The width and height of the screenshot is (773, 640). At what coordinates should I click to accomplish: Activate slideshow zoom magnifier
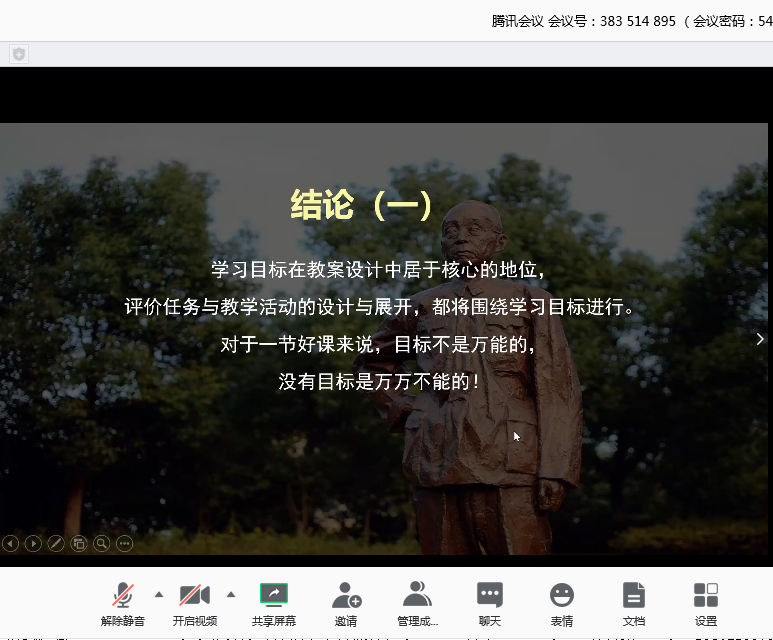point(102,543)
